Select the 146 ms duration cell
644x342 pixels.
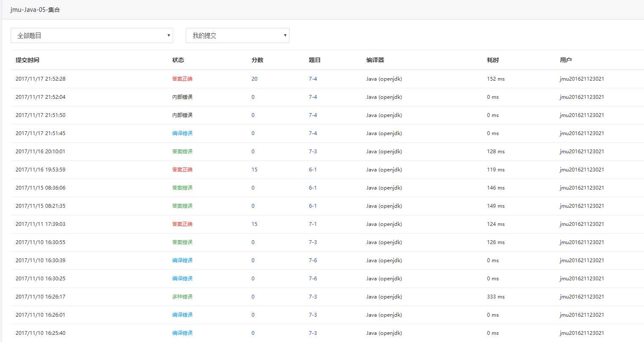[496, 188]
